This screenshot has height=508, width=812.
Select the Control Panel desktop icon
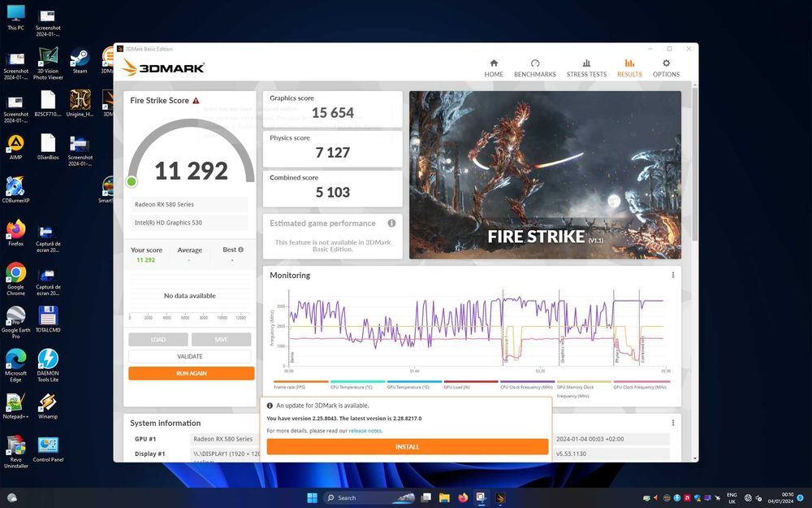48,449
